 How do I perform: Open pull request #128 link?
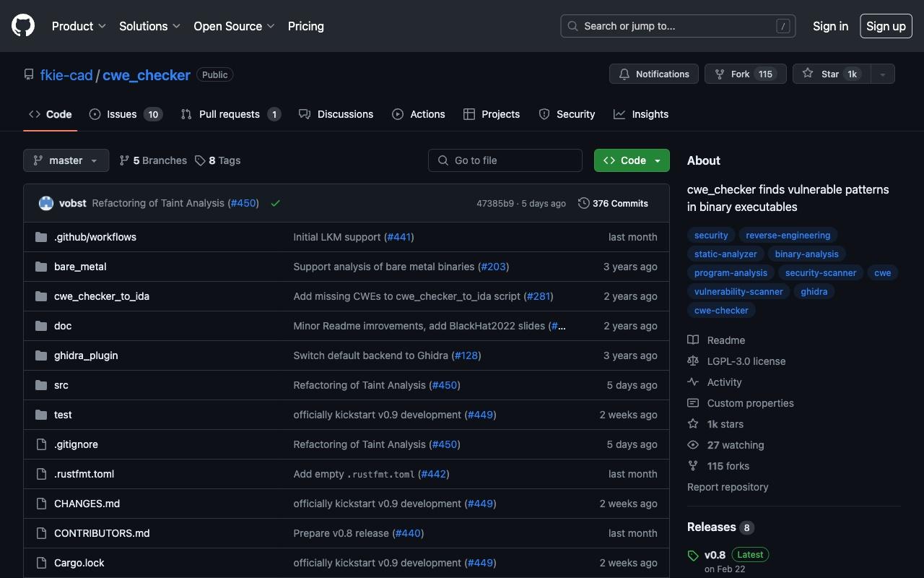coord(466,355)
